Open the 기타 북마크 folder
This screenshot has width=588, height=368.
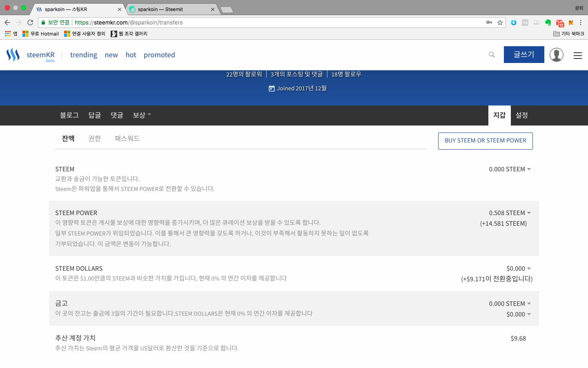pos(569,34)
